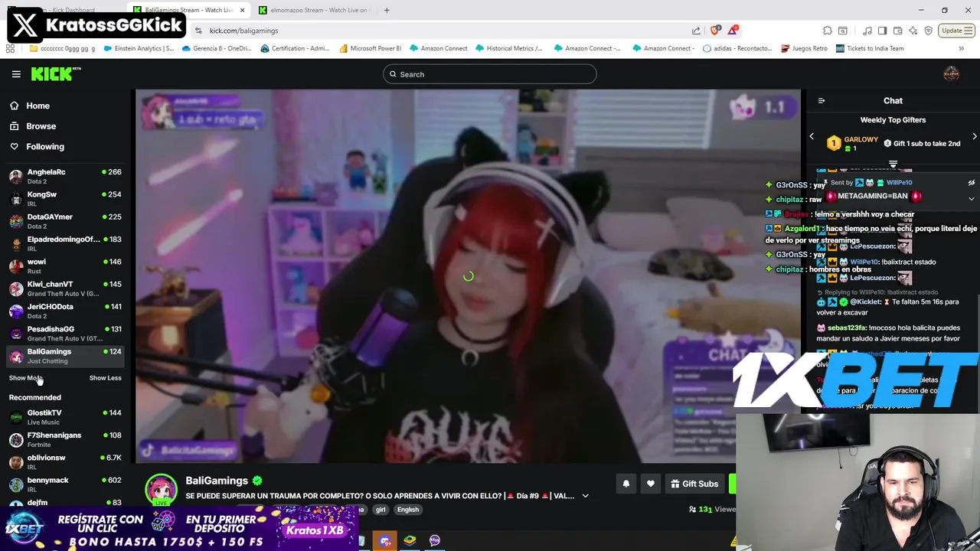Collapse following list with Show Less
Screen dimensions: 980x551
pyautogui.click(x=105, y=378)
